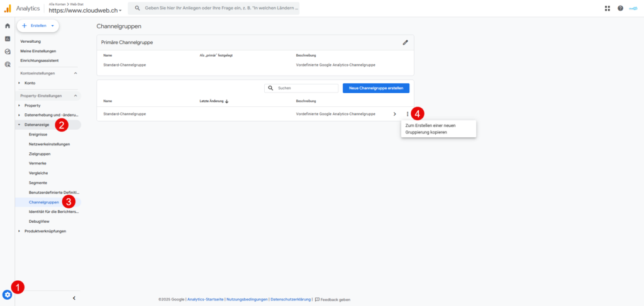Open the Datenschutzerklärung footer link
Screen dimensions: 644x306
(x=291, y=299)
